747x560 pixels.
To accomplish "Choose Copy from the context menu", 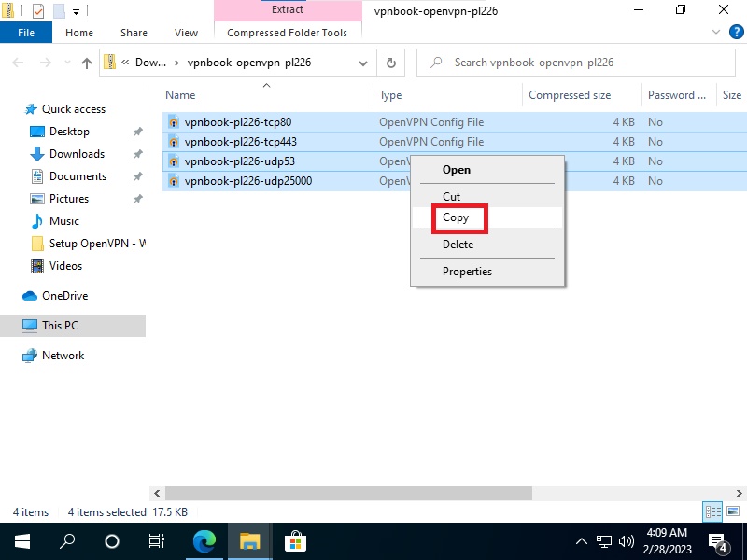I will [457, 217].
